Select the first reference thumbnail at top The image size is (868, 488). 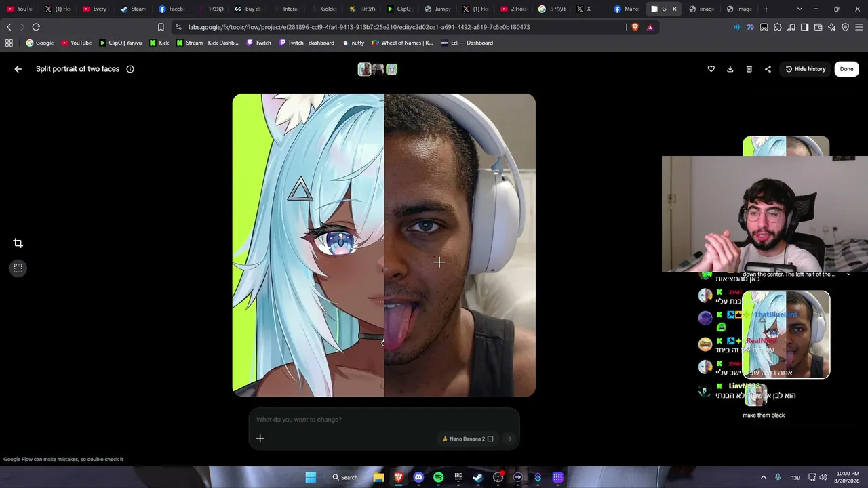[x=364, y=69]
